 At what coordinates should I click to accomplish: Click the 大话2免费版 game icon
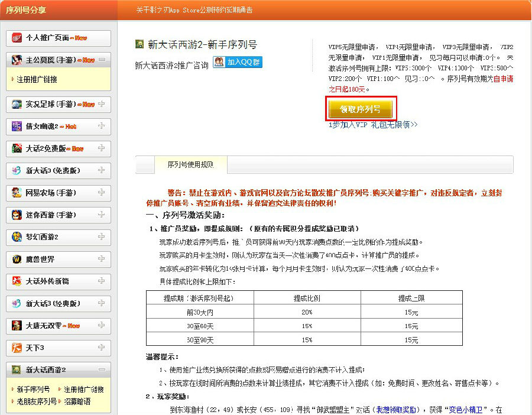tap(17, 148)
